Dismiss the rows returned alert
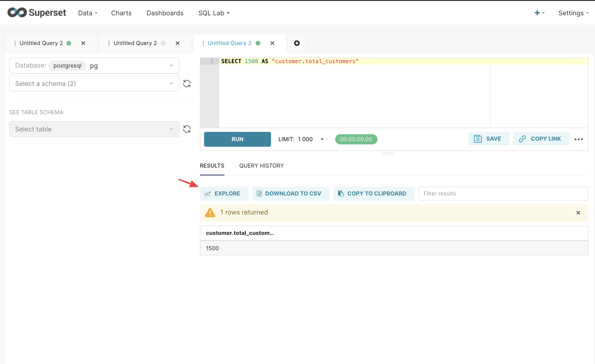This screenshot has width=595, height=364. (578, 212)
